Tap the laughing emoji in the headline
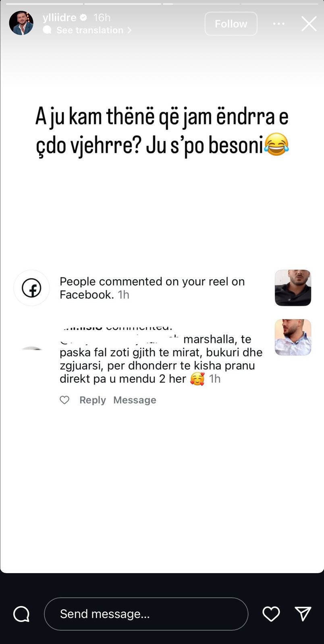This screenshot has height=644, width=324. click(276, 145)
